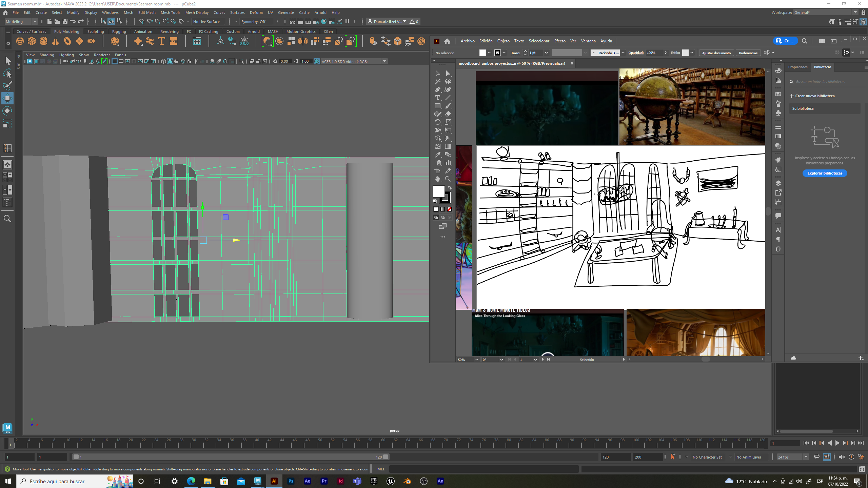The width and height of the screenshot is (868, 488).
Task: Open the Maya search magnifier icon
Action: [x=7, y=219]
